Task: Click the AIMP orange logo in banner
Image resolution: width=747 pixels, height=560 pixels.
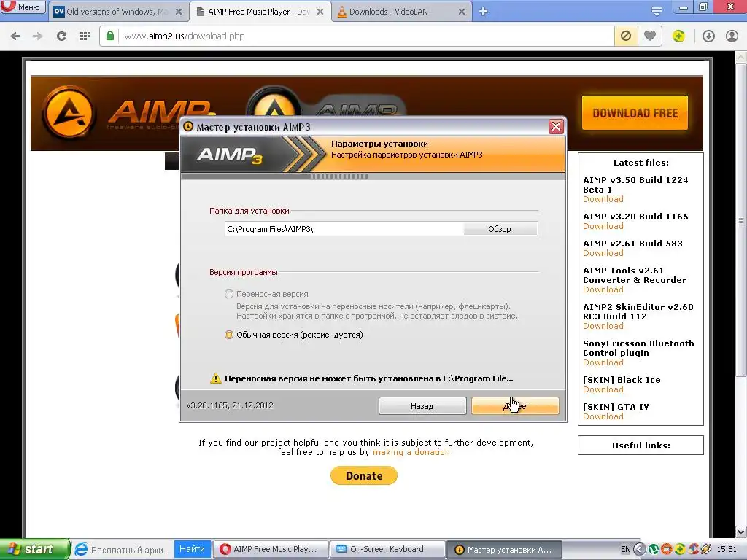Action: (x=69, y=113)
